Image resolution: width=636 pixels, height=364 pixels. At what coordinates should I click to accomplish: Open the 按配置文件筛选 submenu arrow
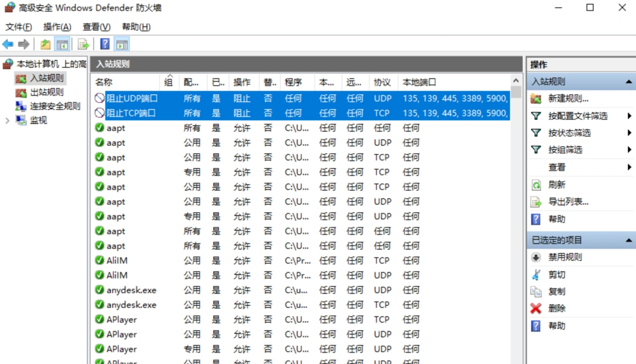(x=629, y=116)
